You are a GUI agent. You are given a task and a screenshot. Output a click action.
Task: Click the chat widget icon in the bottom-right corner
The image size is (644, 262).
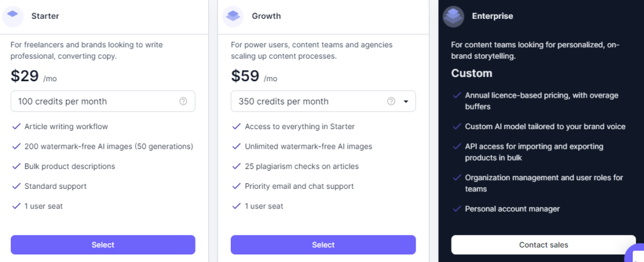(x=636, y=254)
